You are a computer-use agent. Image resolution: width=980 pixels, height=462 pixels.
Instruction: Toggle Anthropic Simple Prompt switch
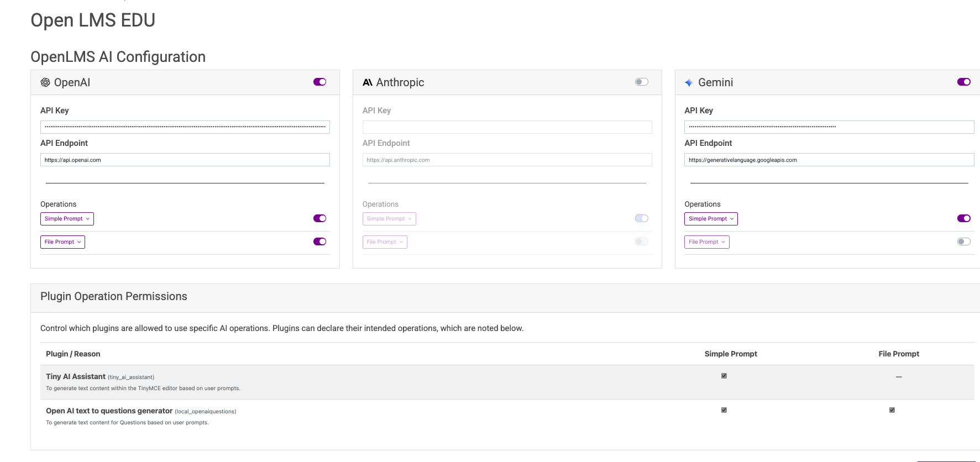[x=642, y=218]
